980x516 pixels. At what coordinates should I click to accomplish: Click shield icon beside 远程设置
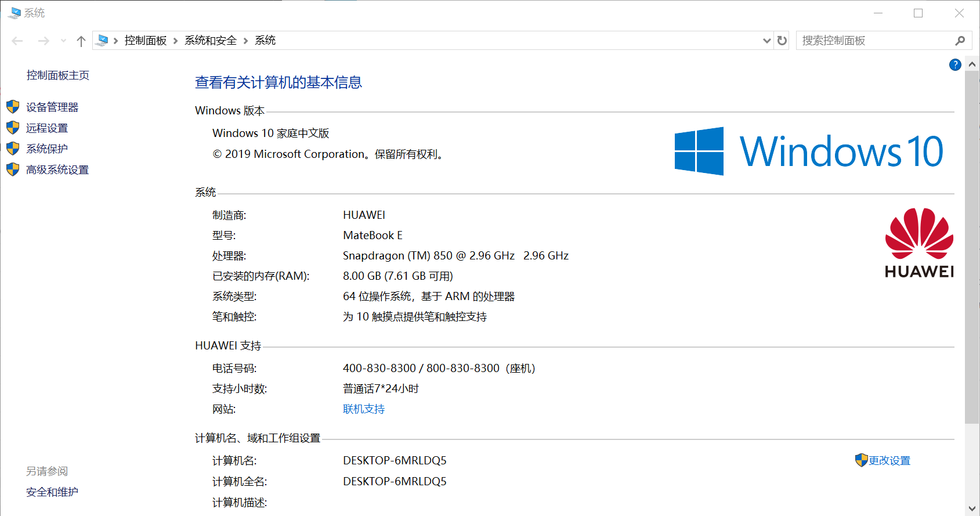coord(13,128)
